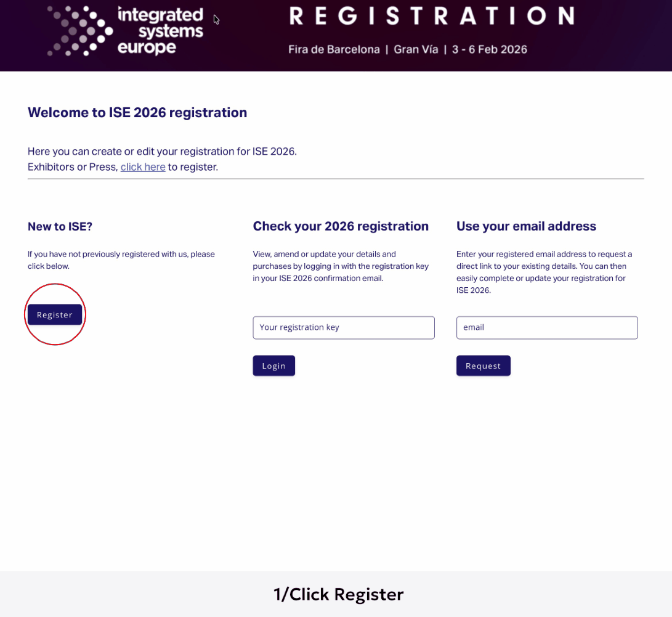Click the REGISTRATION banner title
The width and height of the screenshot is (672, 617).
click(x=431, y=16)
